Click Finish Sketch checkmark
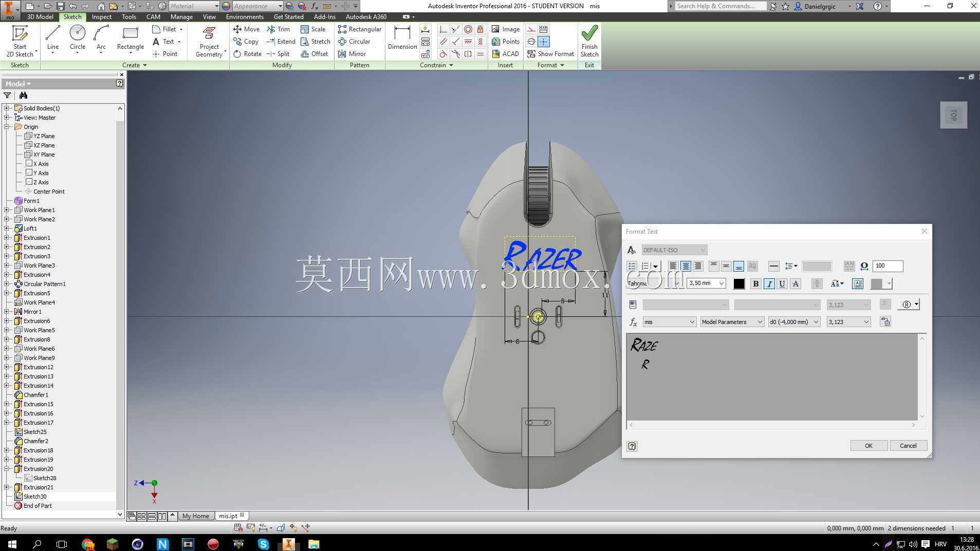980x551 pixels. click(x=589, y=41)
